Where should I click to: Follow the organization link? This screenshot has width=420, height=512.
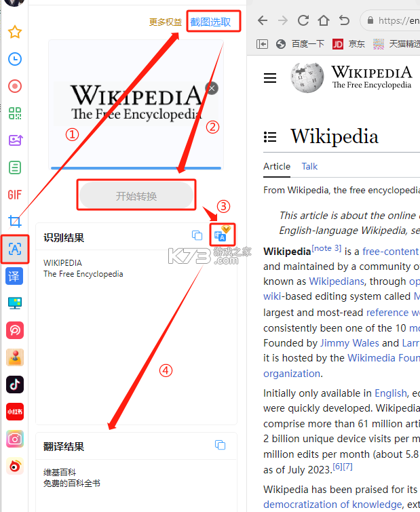292,373
